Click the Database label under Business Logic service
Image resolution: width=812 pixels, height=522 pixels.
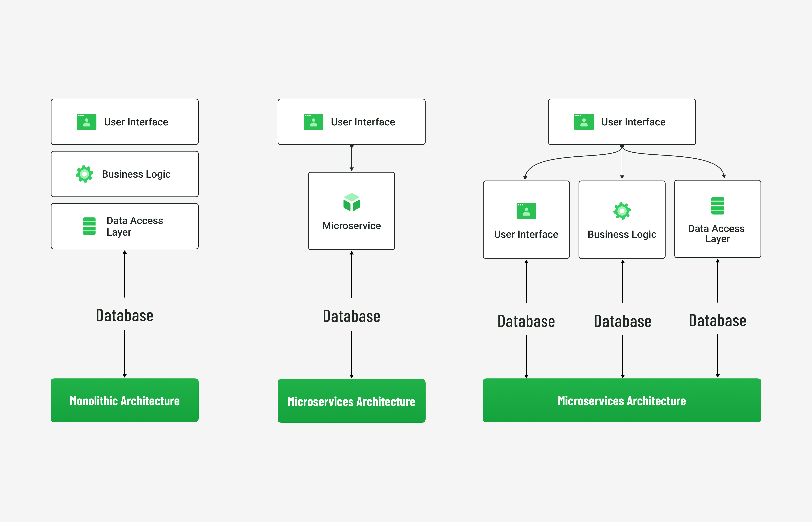coord(623,321)
